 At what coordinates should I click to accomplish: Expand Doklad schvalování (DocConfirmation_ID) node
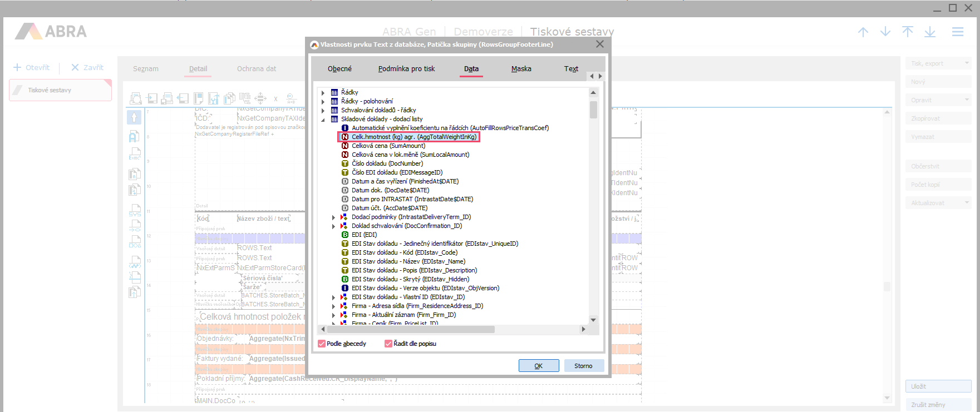tap(334, 226)
